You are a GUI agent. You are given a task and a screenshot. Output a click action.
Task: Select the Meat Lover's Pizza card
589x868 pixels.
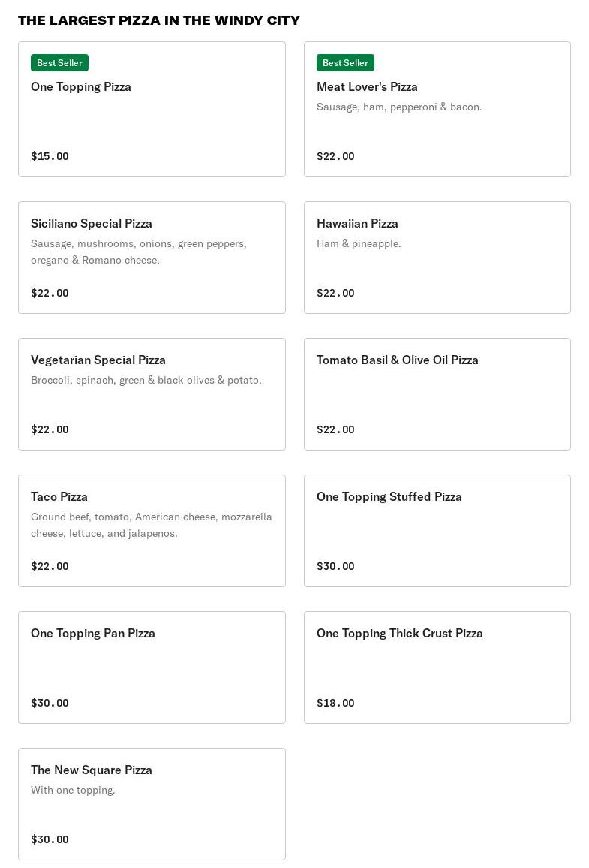pos(437,110)
